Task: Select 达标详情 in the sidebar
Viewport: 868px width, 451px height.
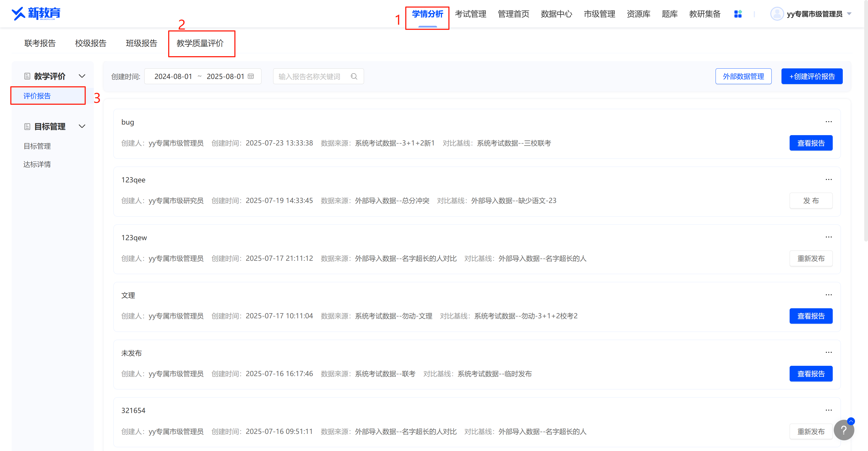Action: [x=37, y=164]
